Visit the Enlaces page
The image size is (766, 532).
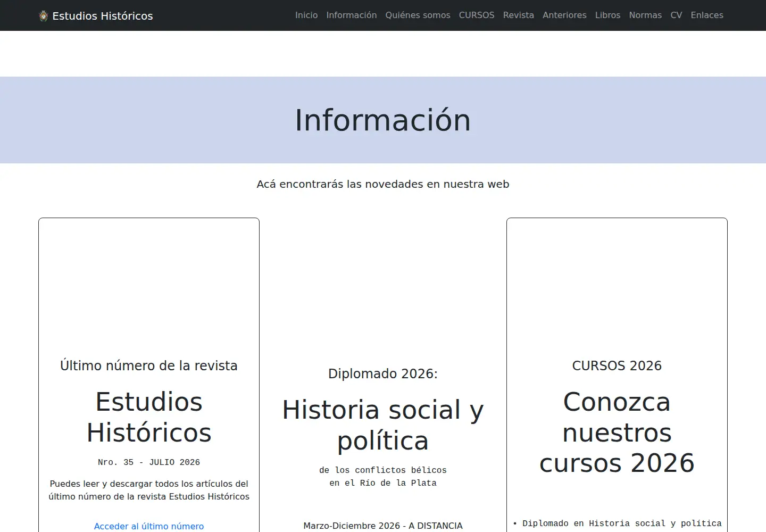[x=707, y=15]
